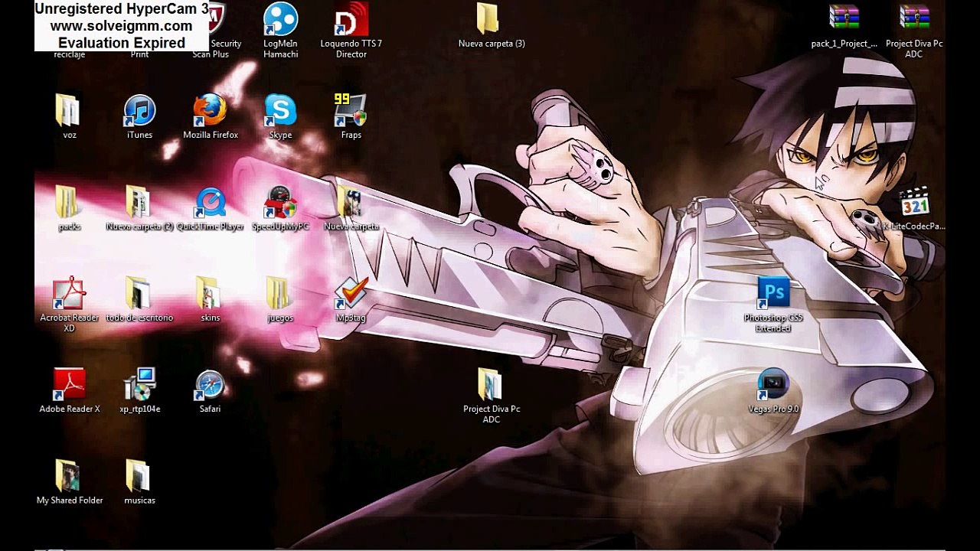Select the McAfee Security Scan Plus icon
Screen dimensions: 980x551
[217, 19]
